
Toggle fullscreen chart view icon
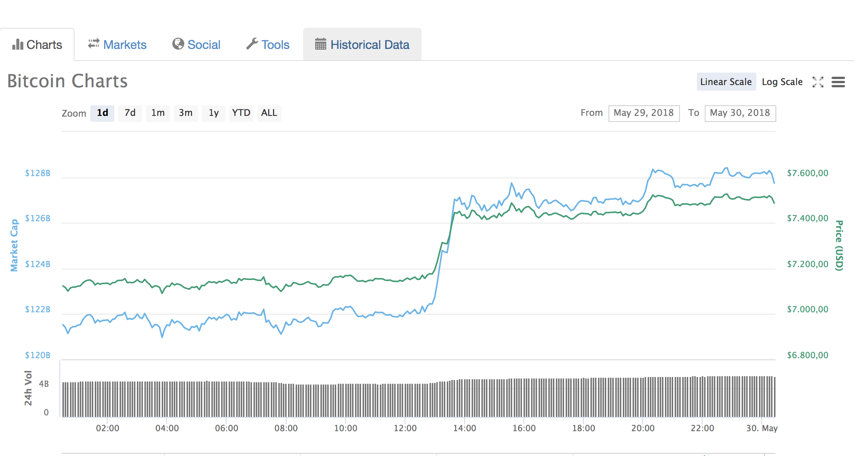(x=818, y=82)
